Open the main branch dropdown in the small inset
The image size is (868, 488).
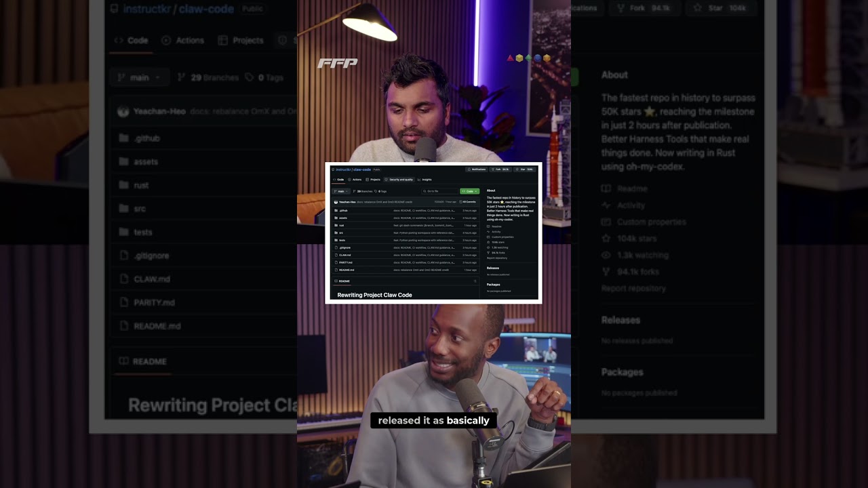pos(341,191)
